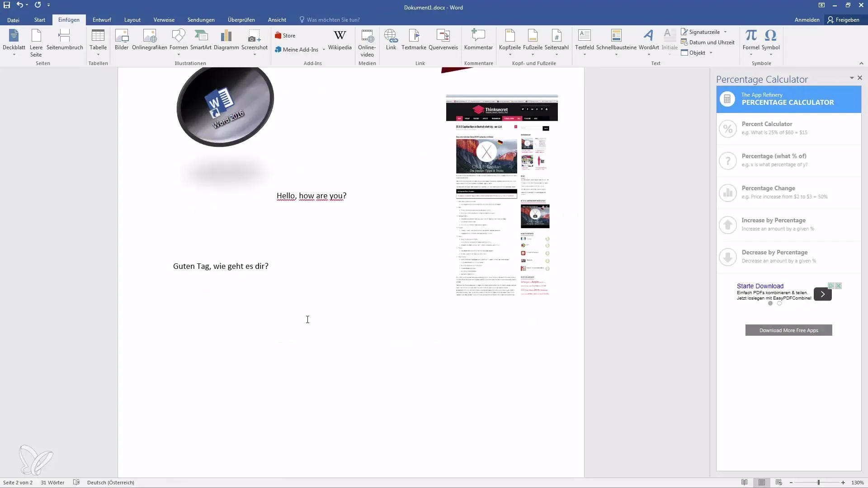Switch to Lesemodus read view
This screenshot has width=868, height=488.
744,483
